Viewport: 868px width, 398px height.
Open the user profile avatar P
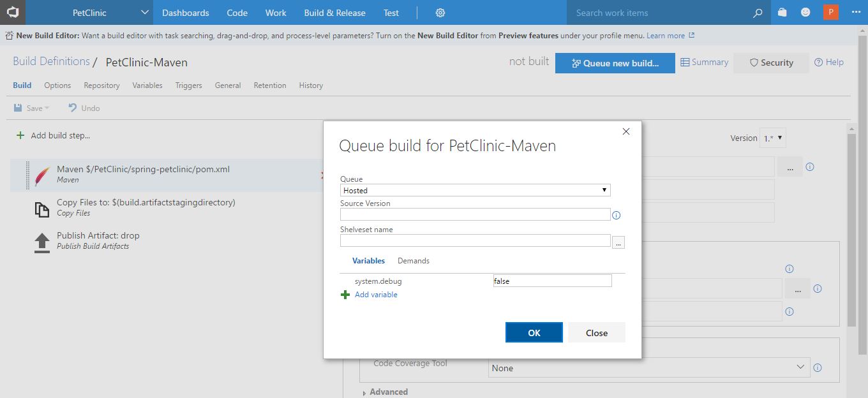(x=831, y=13)
